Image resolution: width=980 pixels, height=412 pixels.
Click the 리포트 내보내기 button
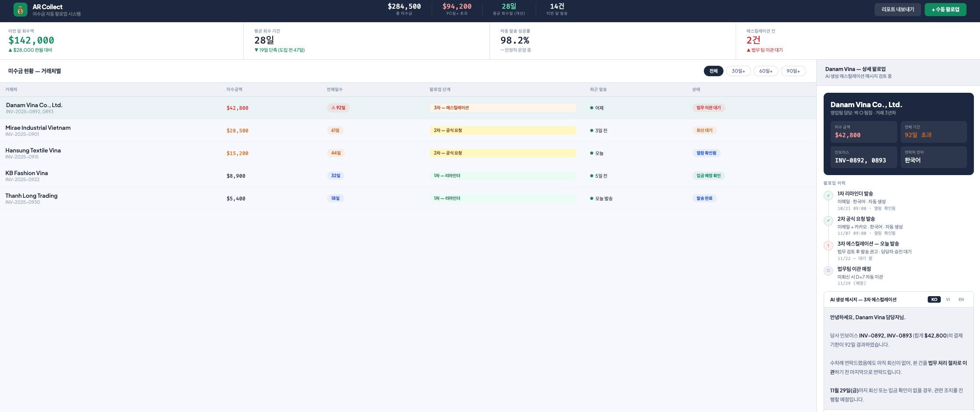click(898, 9)
